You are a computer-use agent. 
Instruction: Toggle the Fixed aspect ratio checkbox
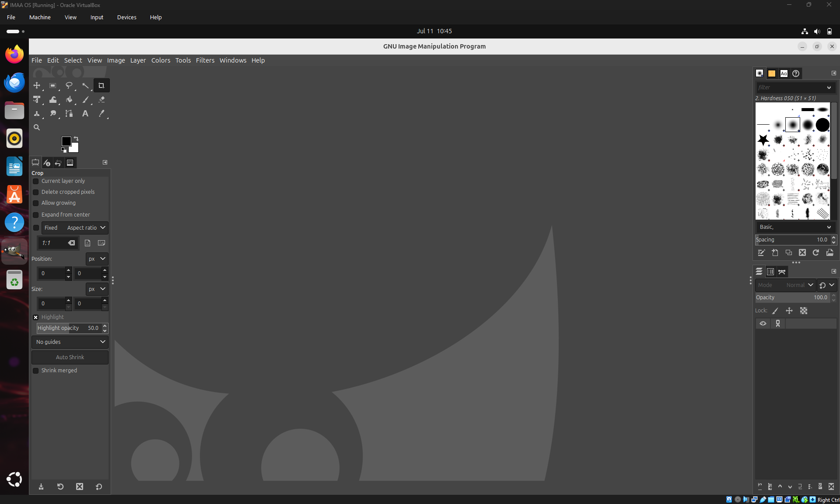click(x=36, y=228)
